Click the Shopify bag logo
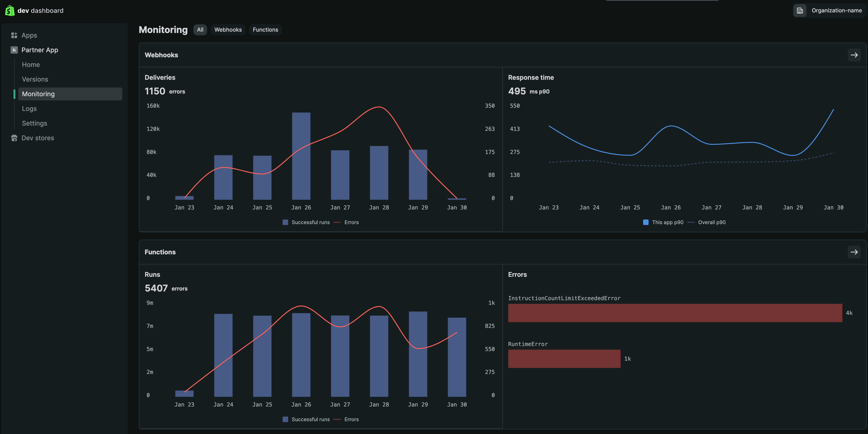The image size is (868, 434). [x=10, y=11]
